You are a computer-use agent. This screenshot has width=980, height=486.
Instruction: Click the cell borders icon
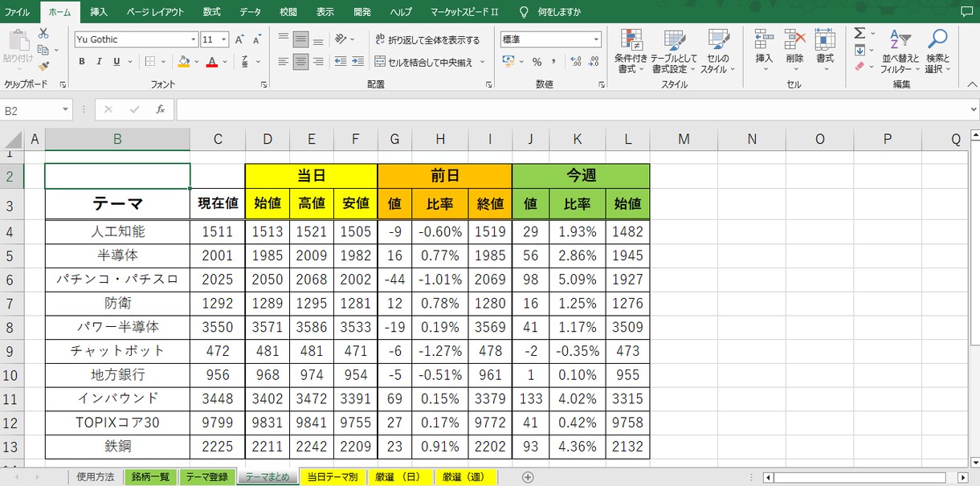(150, 62)
